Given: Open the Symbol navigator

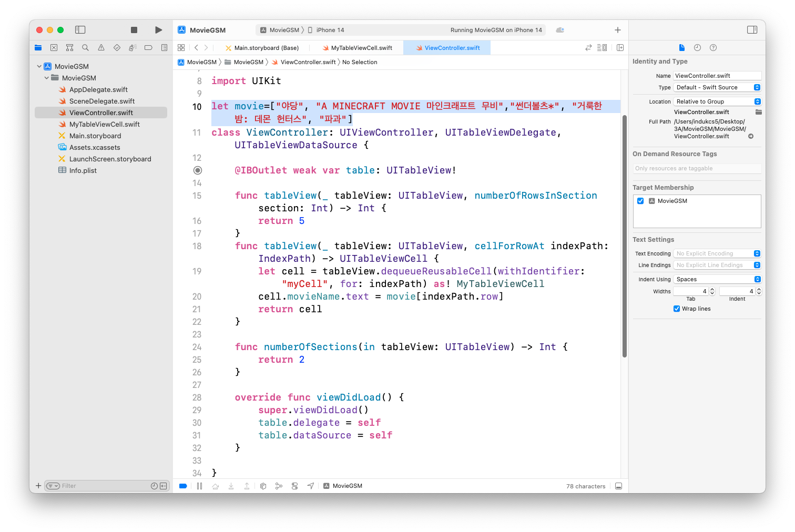Looking at the screenshot, I should click(x=69, y=48).
